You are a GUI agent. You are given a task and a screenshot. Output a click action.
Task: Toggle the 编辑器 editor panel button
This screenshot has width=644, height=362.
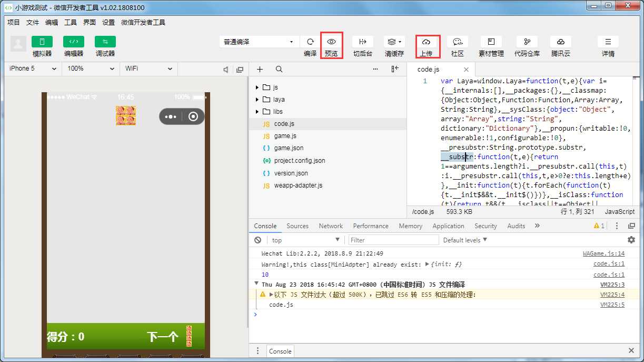pyautogui.click(x=74, y=42)
